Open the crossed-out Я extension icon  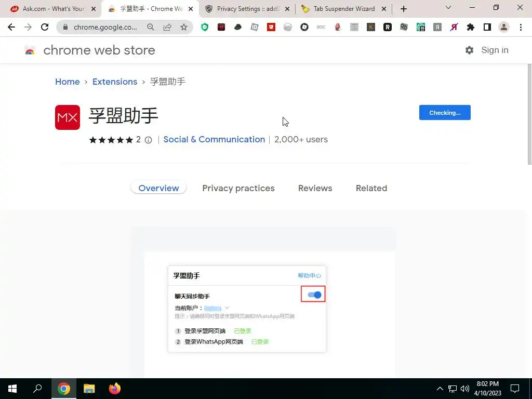pyautogui.click(x=454, y=27)
